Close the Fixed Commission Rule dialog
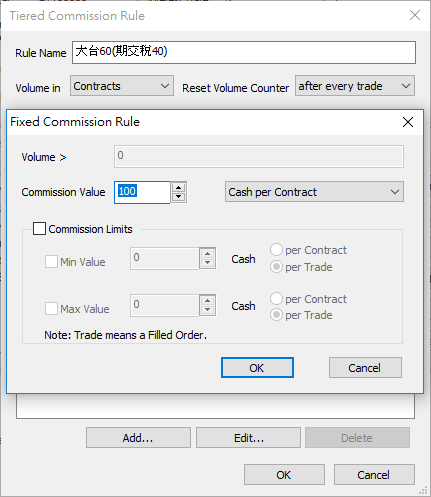Image resolution: width=431 pixels, height=497 pixels. click(408, 122)
